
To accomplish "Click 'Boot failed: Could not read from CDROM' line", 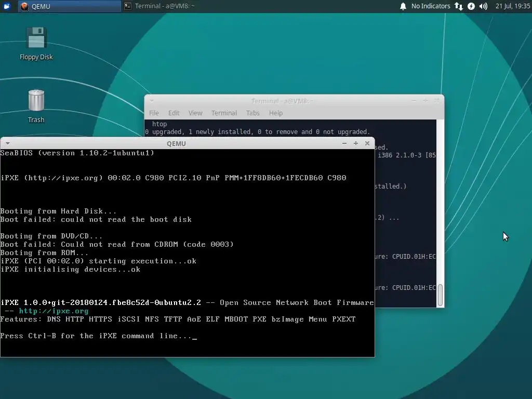I will 117,244.
